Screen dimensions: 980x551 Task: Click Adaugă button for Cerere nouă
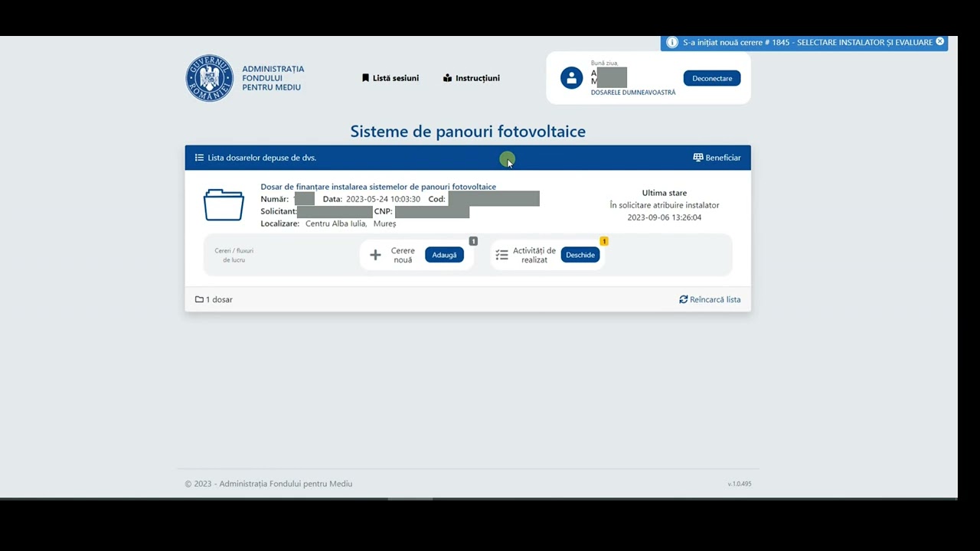pos(444,255)
